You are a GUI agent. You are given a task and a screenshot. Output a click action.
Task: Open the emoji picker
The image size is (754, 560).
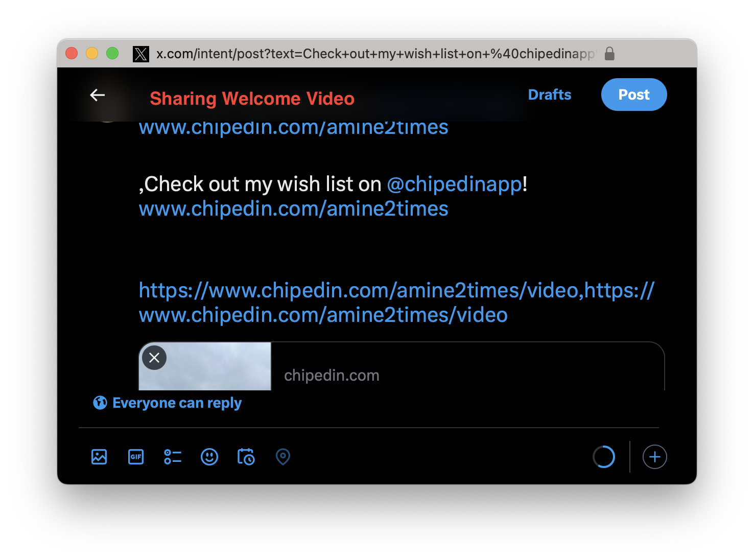[x=209, y=457]
